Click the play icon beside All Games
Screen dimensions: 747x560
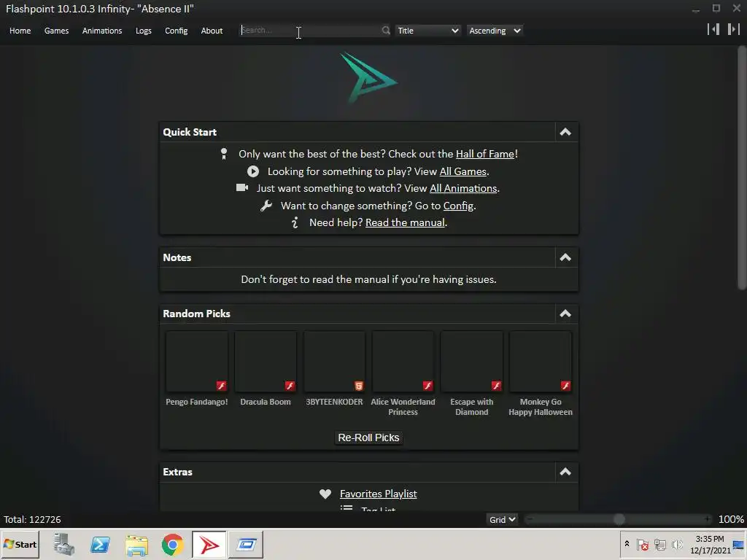pos(253,171)
